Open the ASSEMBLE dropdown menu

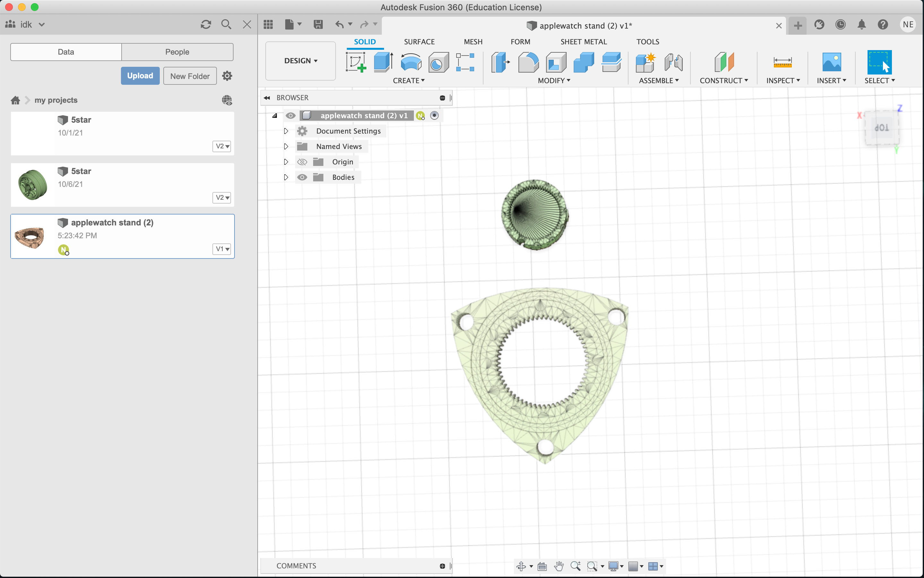659,81
